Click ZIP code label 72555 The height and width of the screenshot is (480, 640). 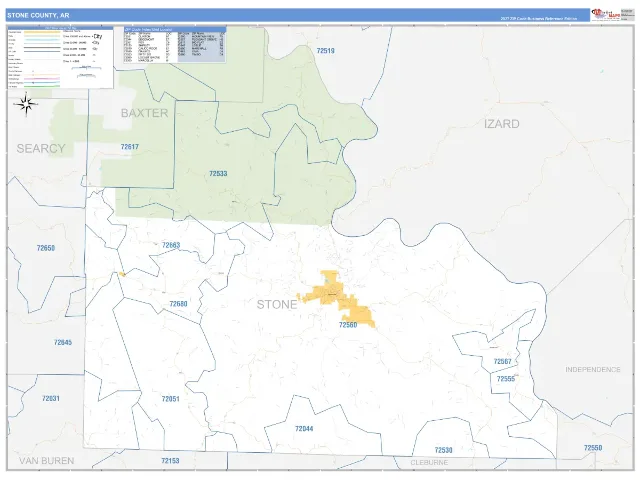[x=506, y=379]
